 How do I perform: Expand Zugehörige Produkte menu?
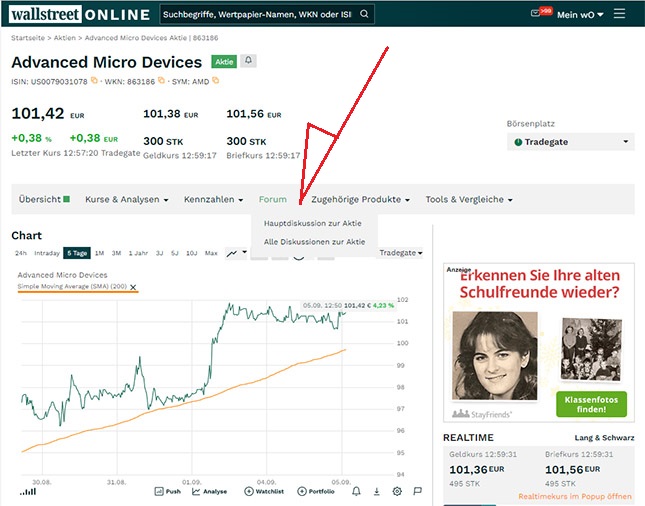[360, 200]
